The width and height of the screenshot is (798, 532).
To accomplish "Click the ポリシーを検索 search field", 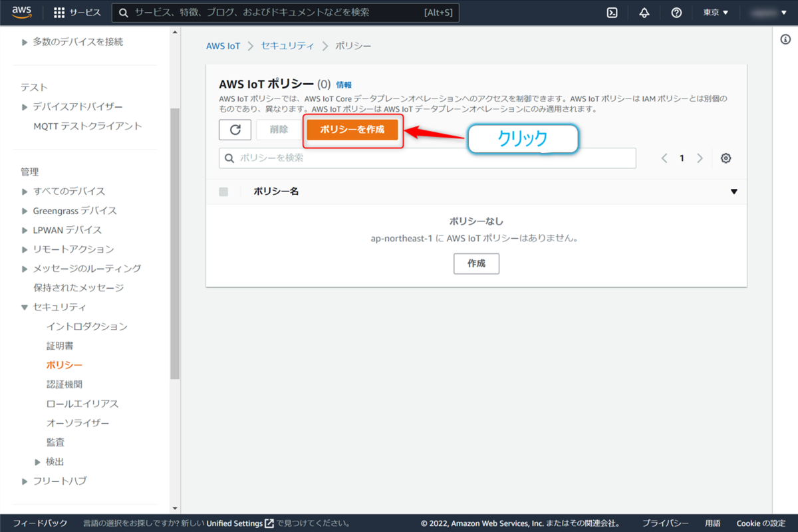I will click(428, 158).
